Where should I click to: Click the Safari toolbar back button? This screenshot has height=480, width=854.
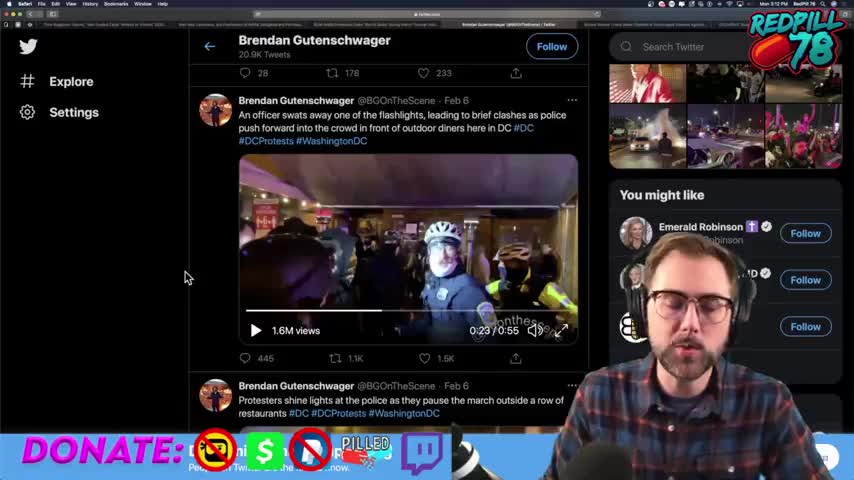click(30, 14)
